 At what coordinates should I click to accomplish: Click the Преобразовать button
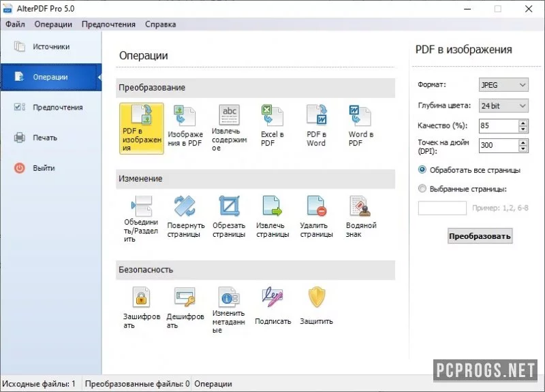tap(480, 236)
